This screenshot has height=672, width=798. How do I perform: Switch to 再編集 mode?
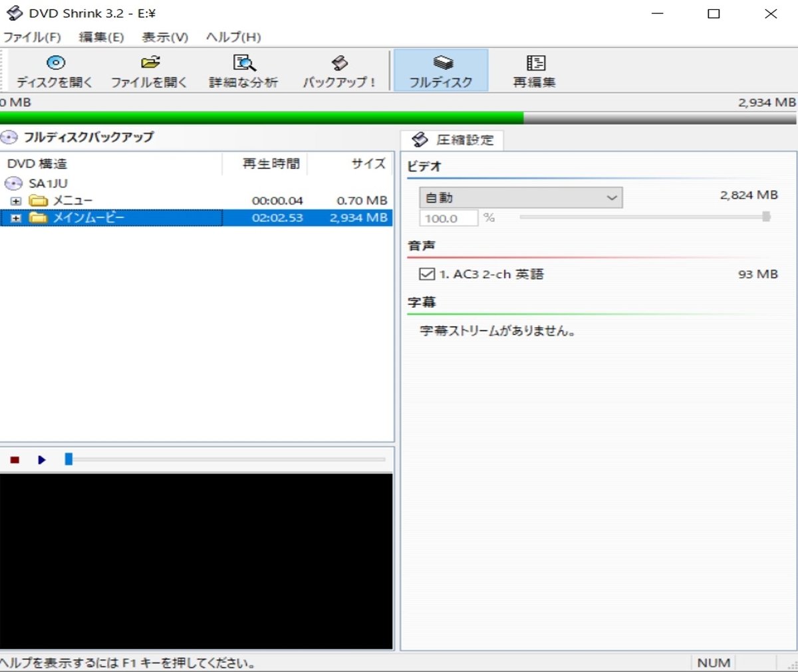pyautogui.click(x=535, y=71)
